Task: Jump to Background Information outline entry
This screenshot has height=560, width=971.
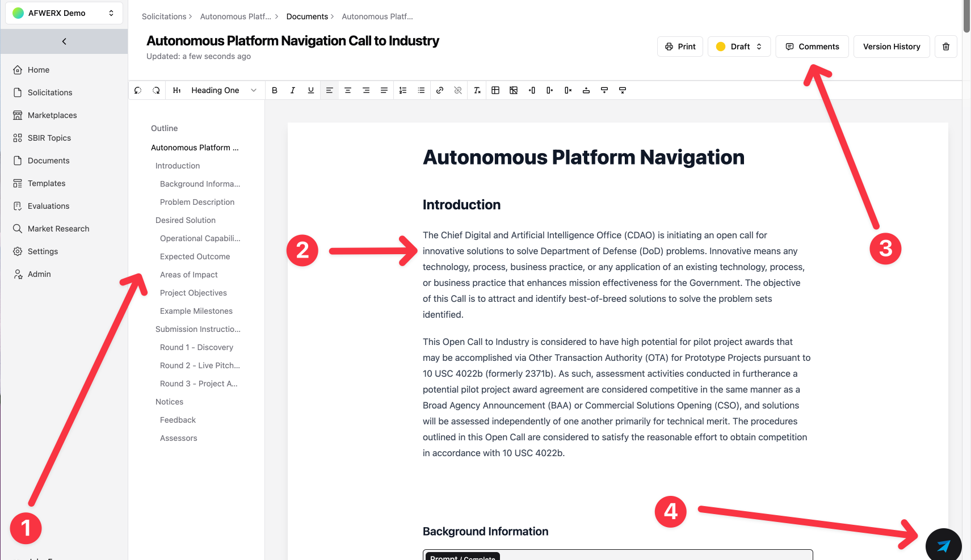Action: 200,184
